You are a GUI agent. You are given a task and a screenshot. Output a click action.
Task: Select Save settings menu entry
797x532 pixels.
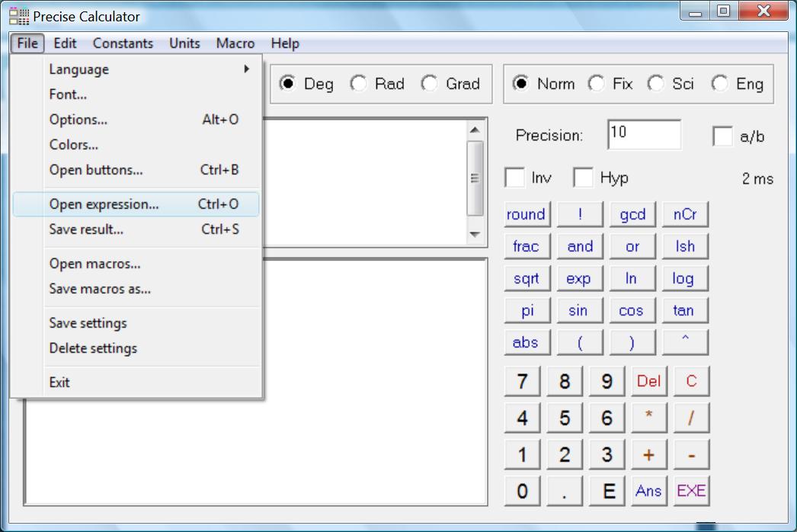click(88, 323)
